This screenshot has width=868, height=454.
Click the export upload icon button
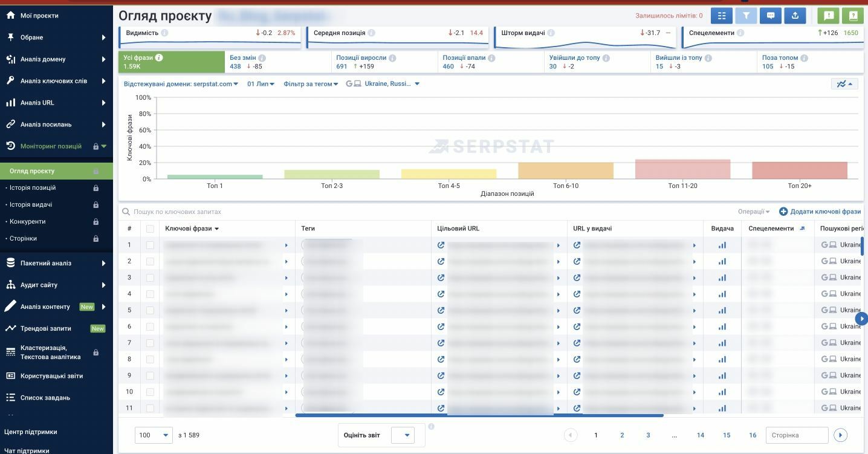(x=795, y=16)
